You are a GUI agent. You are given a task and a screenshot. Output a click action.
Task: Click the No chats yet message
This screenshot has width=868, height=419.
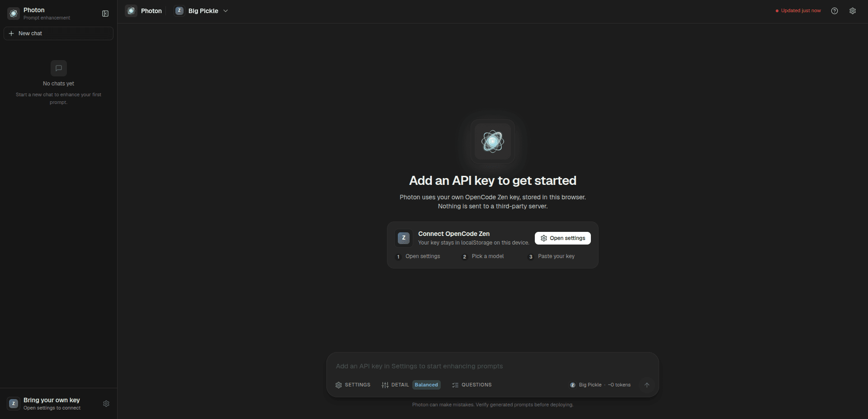pyautogui.click(x=59, y=84)
